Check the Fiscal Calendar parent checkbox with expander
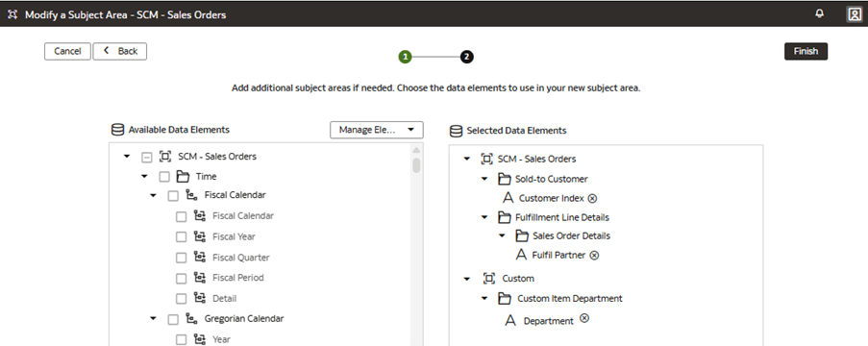The image size is (868, 346). 173,195
